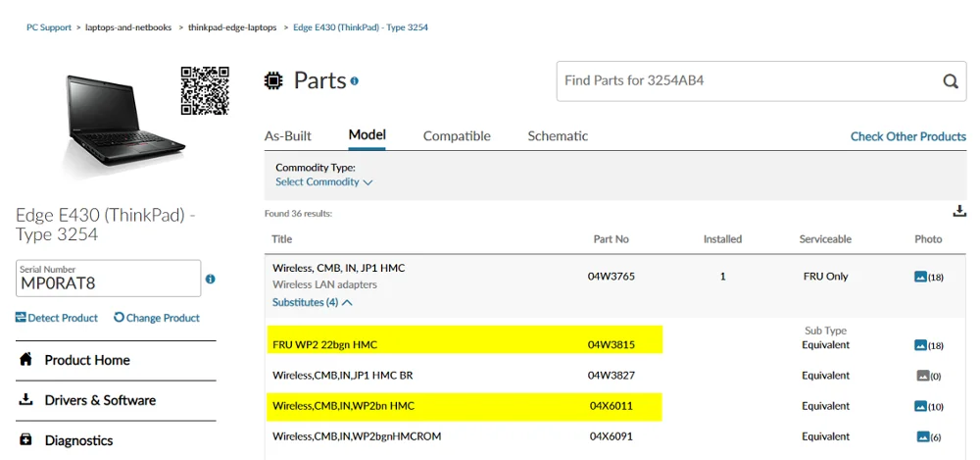Click the Title column header
This screenshot has width=980, height=460.
pyautogui.click(x=281, y=239)
